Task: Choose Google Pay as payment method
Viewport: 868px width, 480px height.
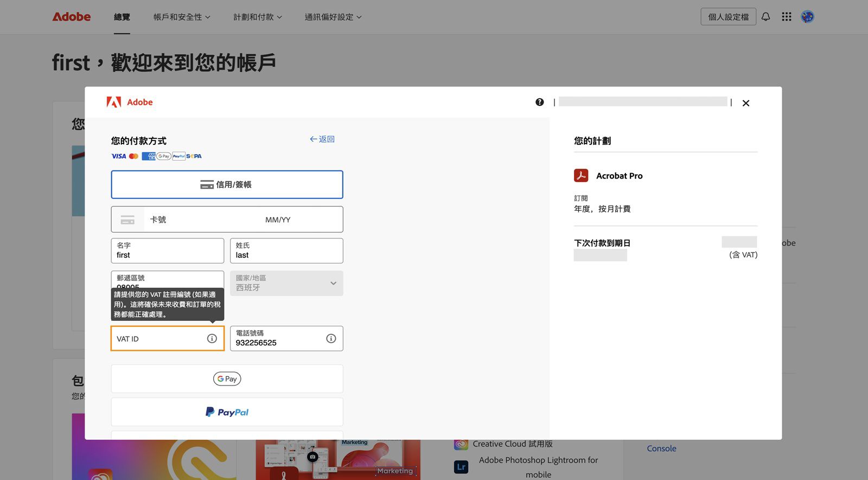Action: 227,379
